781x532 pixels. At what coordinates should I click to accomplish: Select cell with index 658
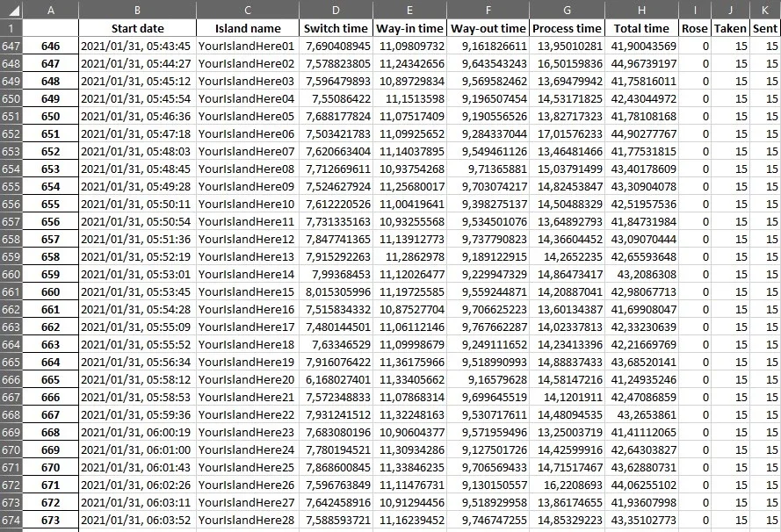point(50,257)
